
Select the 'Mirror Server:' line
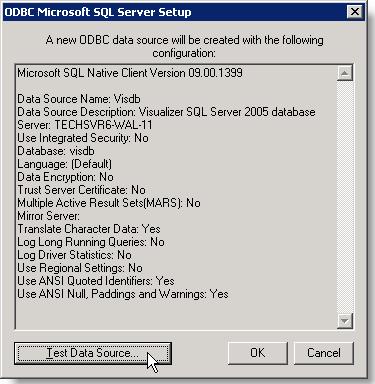pyautogui.click(x=49, y=216)
